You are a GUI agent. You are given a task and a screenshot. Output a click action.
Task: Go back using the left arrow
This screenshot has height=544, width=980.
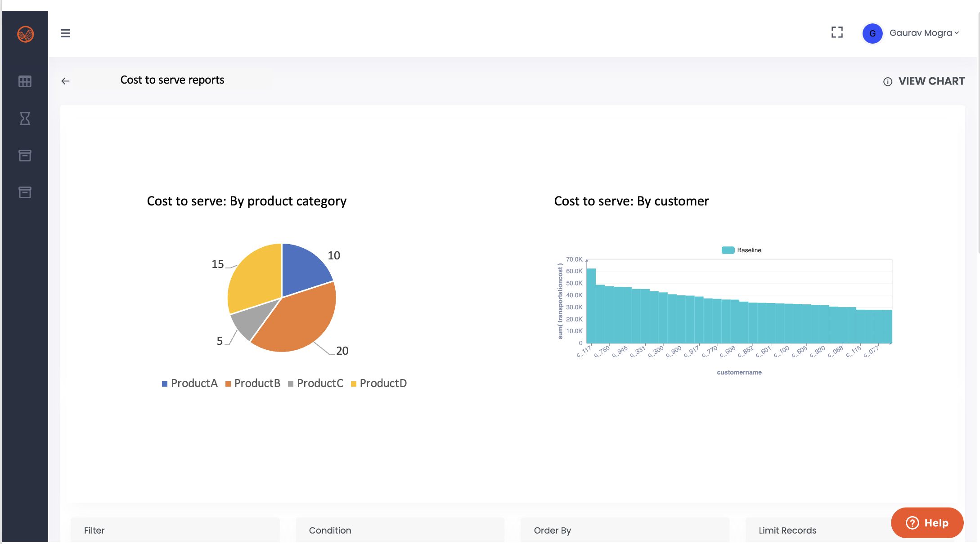65,81
